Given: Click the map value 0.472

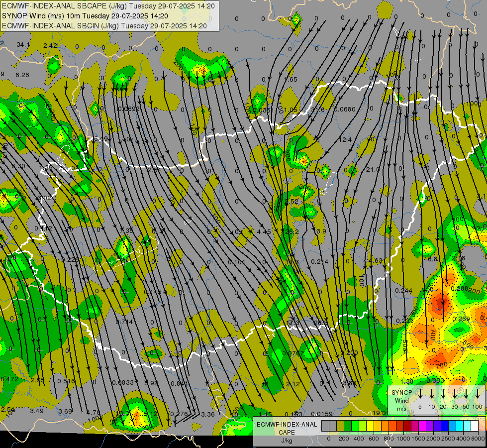Looking at the screenshot, I should [9, 379].
